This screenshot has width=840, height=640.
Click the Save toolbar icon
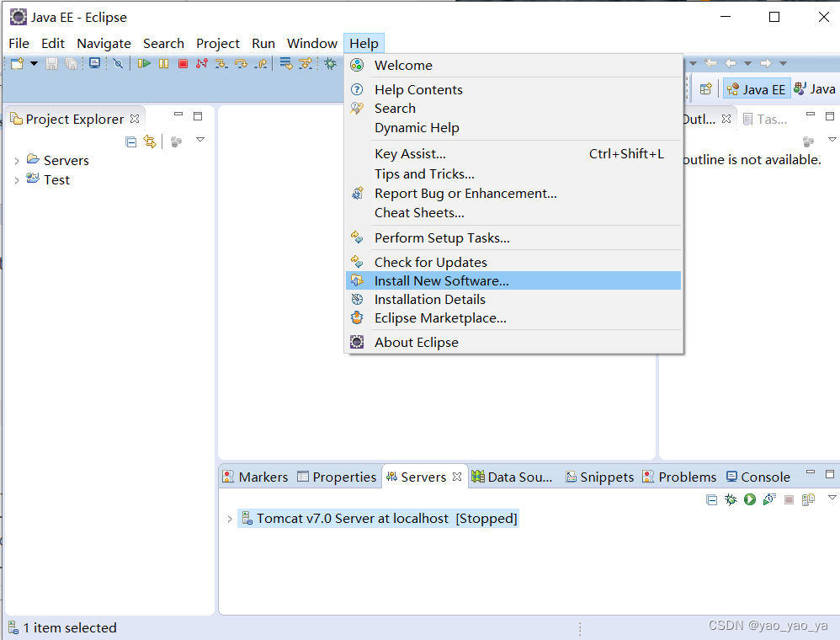(x=51, y=63)
